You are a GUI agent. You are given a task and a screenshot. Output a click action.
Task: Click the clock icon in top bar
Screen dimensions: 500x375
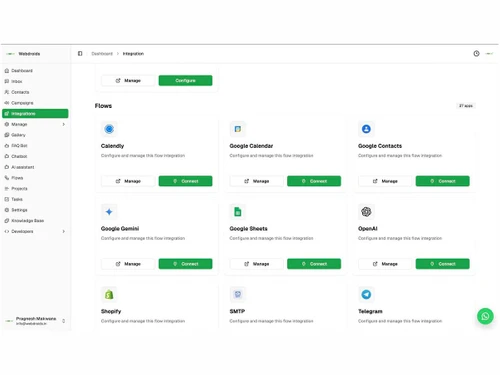click(476, 54)
